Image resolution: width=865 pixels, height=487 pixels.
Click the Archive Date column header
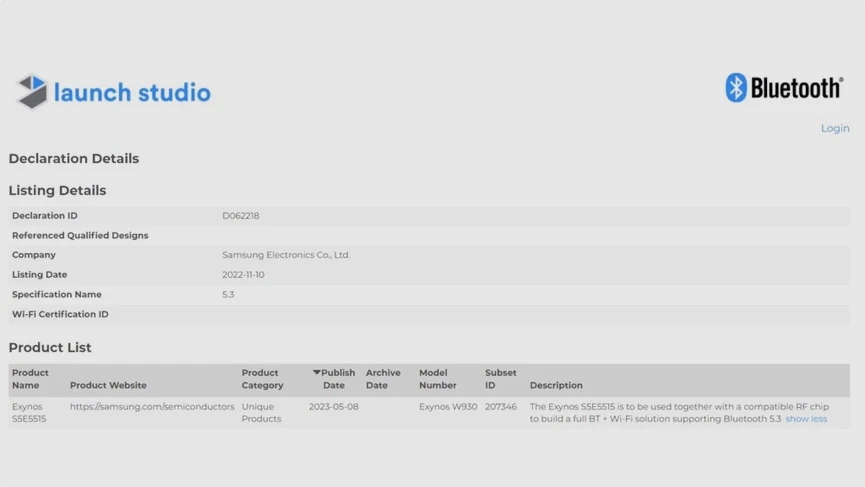[383, 379]
